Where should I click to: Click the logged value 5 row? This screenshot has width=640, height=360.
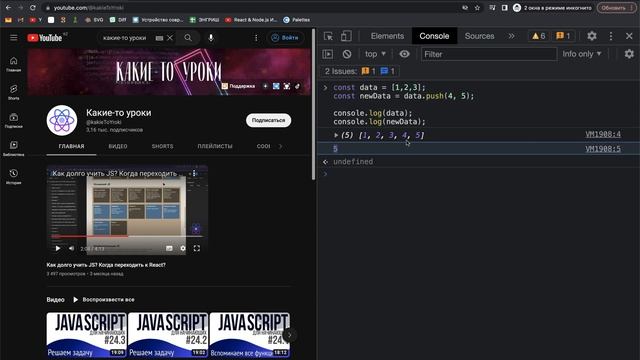pyautogui.click(x=478, y=149)
